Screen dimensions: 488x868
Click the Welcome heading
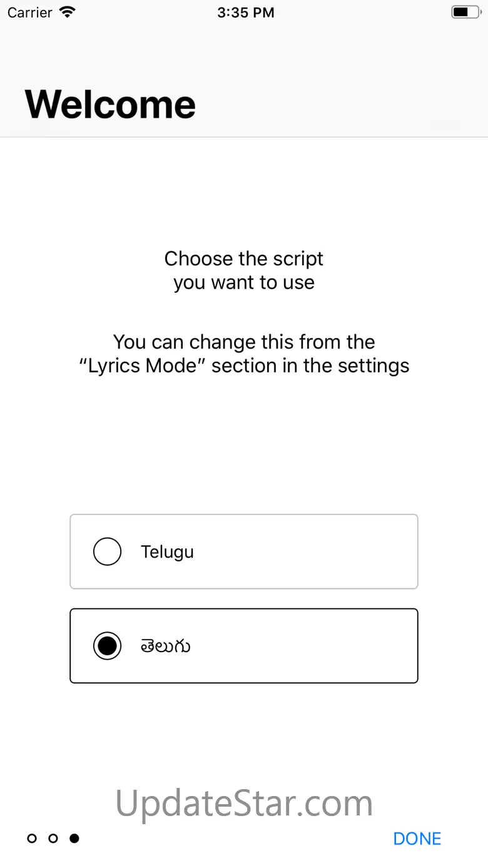click(110, 104)
